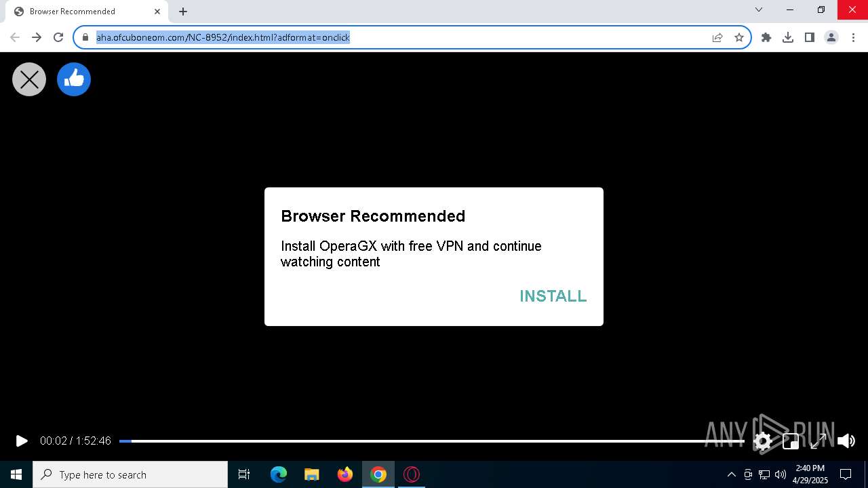Screen dimensions: 868x488
Task: Open the network icon in the system tray
Action: [x=764, y=474]
